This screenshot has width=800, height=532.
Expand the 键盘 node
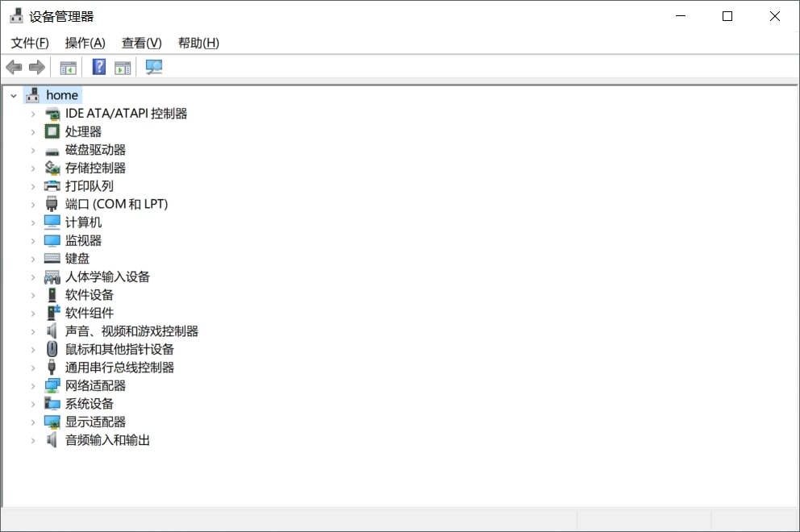pyautogui.click(x=33, y=259)
